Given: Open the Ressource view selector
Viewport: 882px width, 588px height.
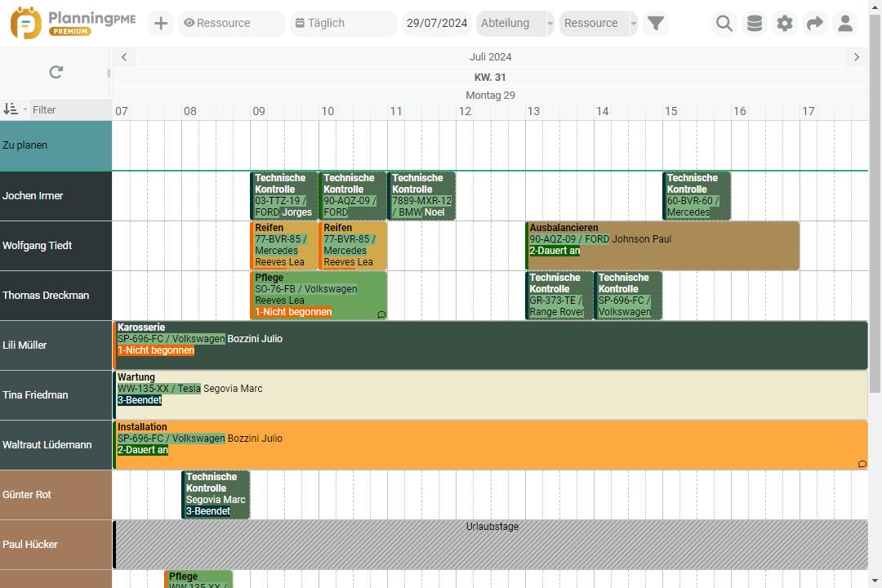Looking at the screenshot, I should tap(232, 24).
